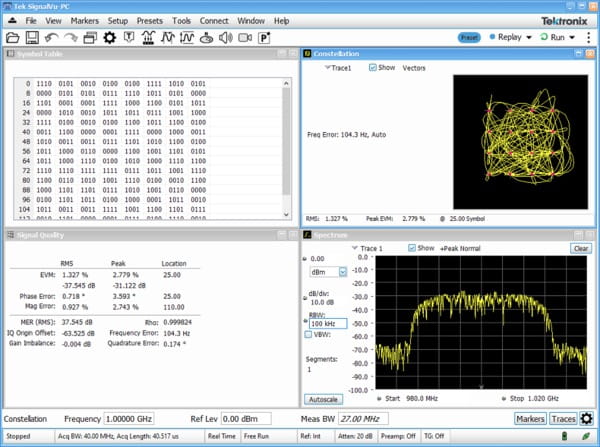Click the Preset button in the toolbar
600x447 pixels.
(469, 37)
